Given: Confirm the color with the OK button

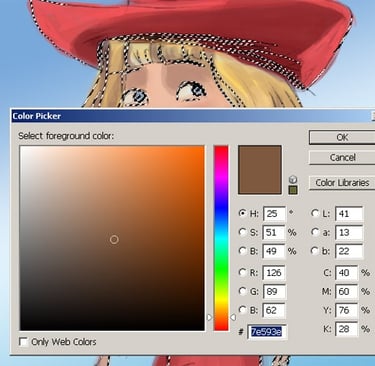Looking at the screenshot, I should [x=342, y=137].
